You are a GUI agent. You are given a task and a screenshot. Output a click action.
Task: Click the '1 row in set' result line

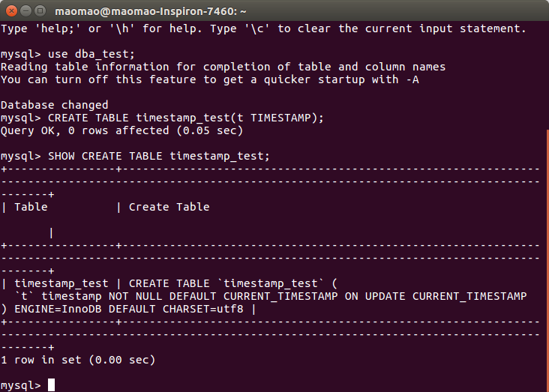(78, 360)
